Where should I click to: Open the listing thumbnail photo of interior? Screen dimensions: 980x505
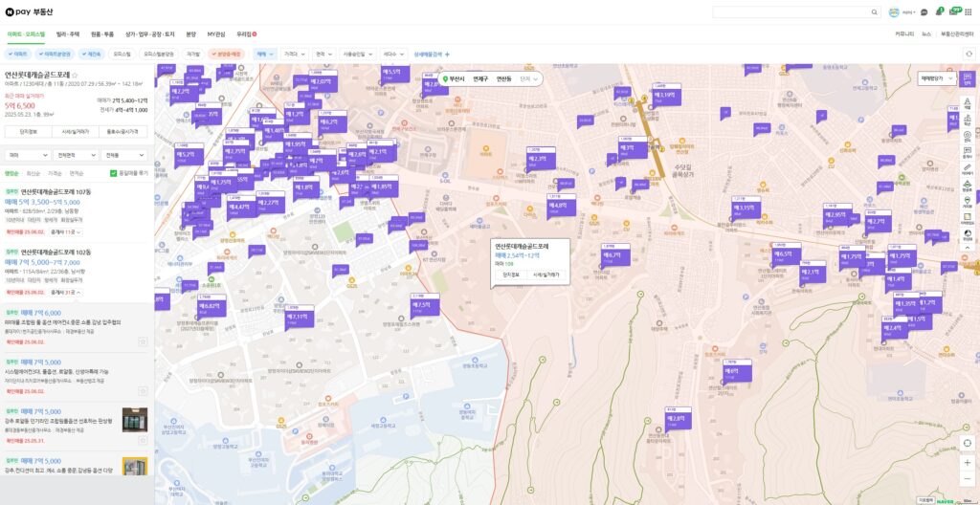(x=135, y=420)
